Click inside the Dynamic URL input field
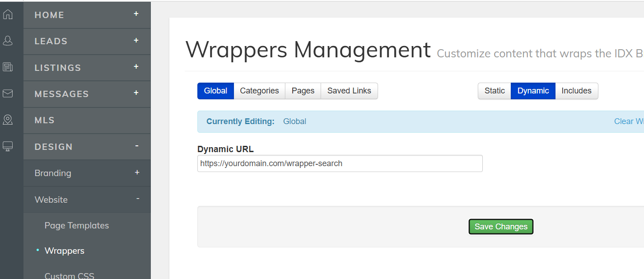The width and height of the screenshot is (644, 279). 340,163
